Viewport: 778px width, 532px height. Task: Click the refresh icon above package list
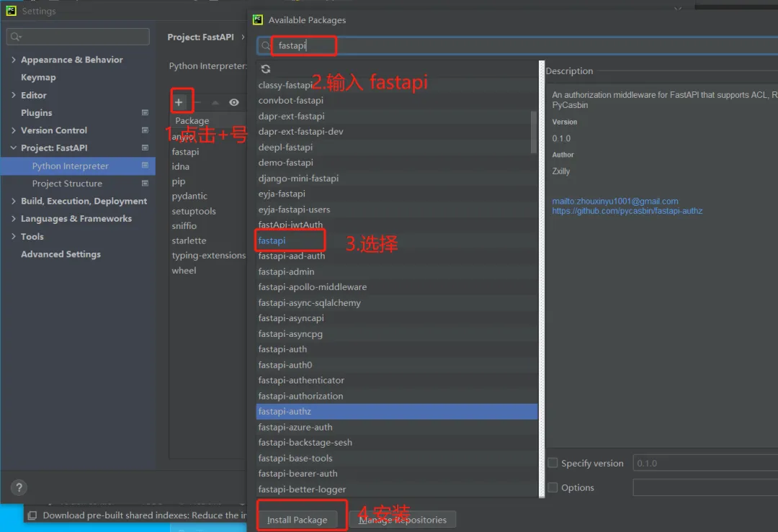266,69
